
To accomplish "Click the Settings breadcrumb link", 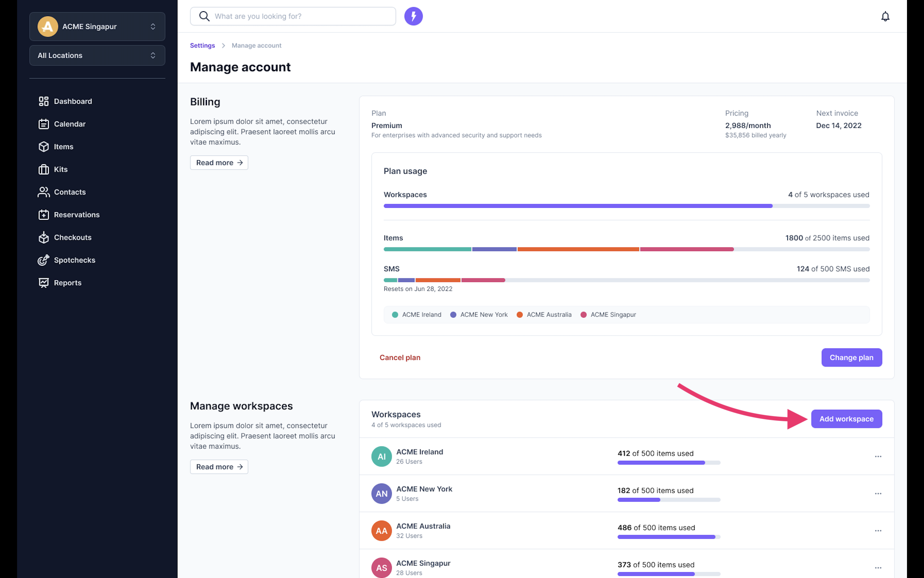I will [202, 46].
